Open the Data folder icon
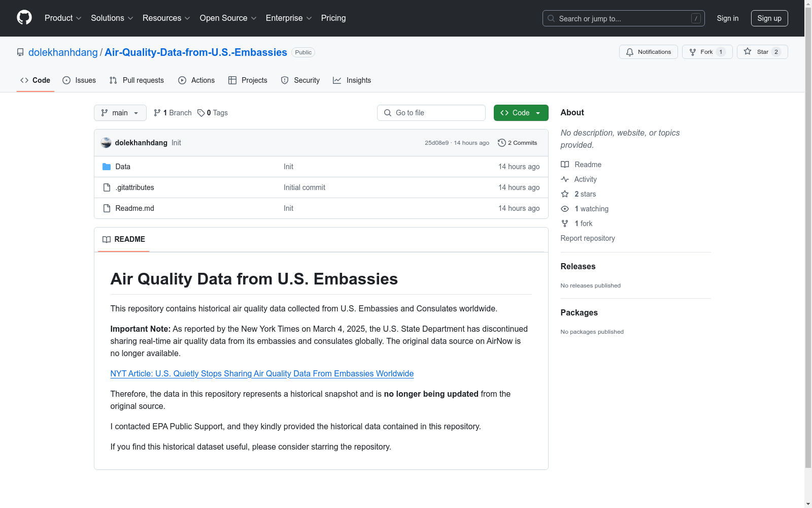The image size is (812, 508). (107, 167)
